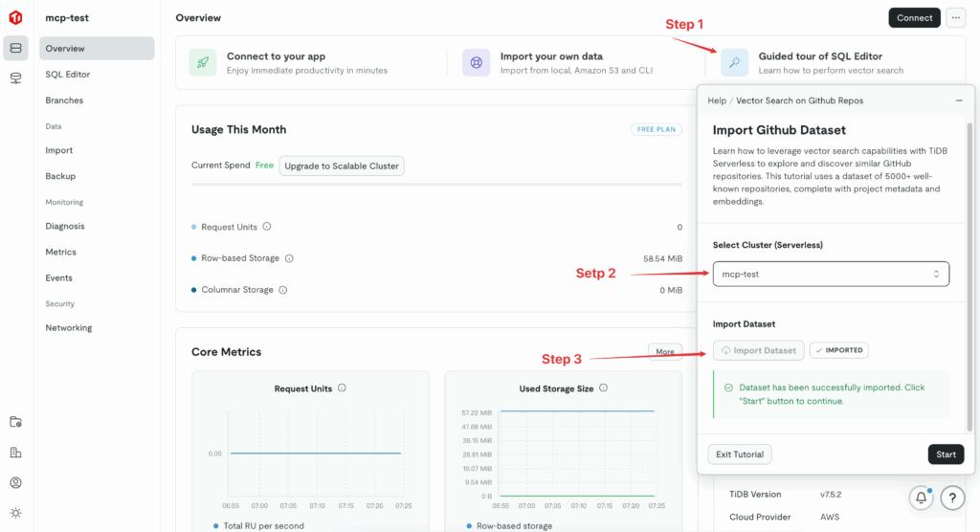Click the More button in Core Metrics

pyautogui.click(x=665, y=351)
